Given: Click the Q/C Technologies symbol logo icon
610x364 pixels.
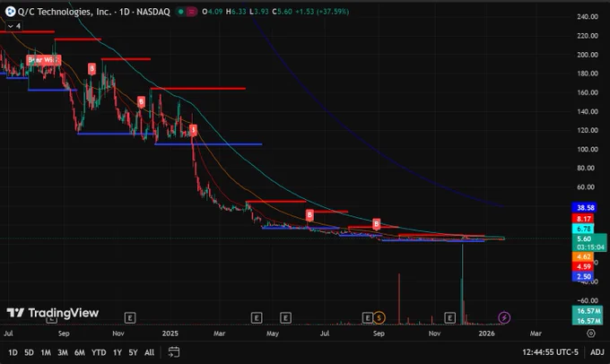Looking at the screenshot, I should pos(10,12).
